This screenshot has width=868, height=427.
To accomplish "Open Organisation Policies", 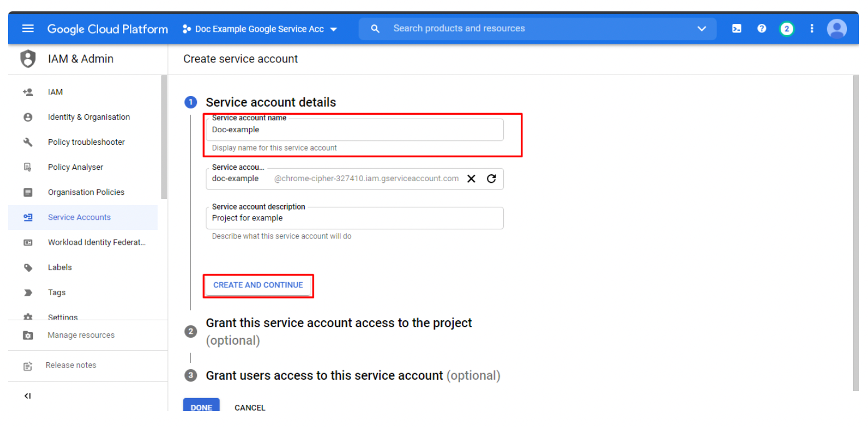I will (86, 192).
